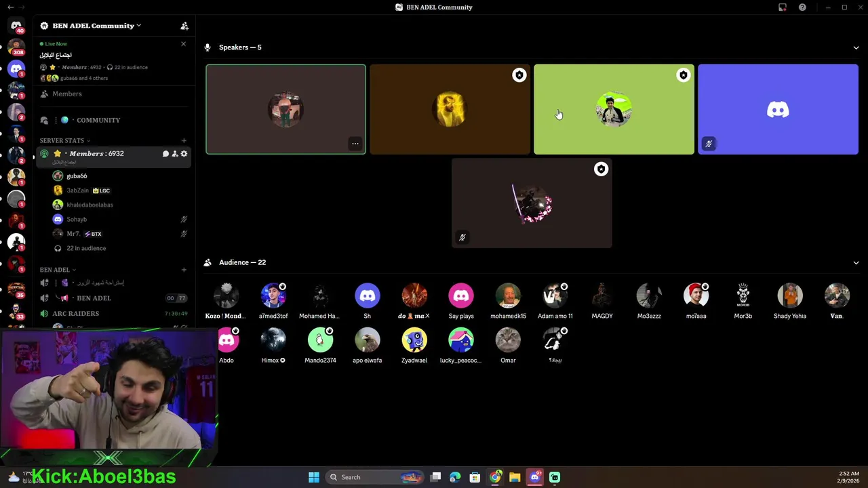Open the taskbar clock and date

(x=850, y=477)
